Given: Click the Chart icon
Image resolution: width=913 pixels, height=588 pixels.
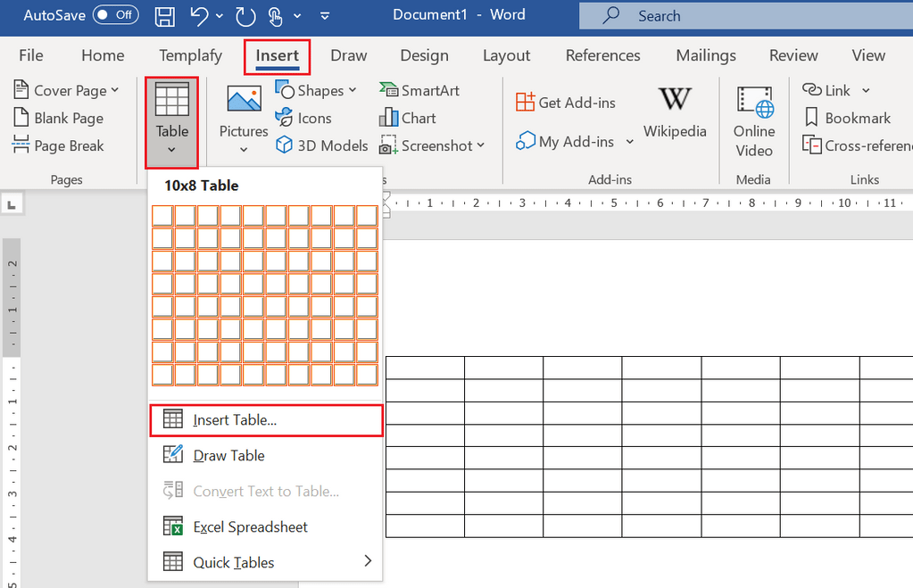Looking at the screenshot, I should point(408,118).
